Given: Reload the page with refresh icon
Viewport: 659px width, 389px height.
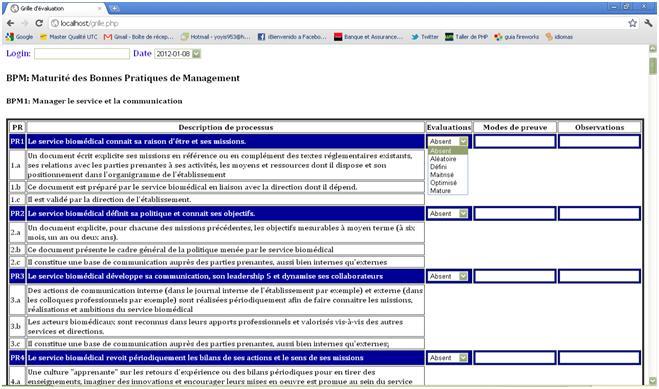Looking at the screenshot, I should click(x=39, y=23).
